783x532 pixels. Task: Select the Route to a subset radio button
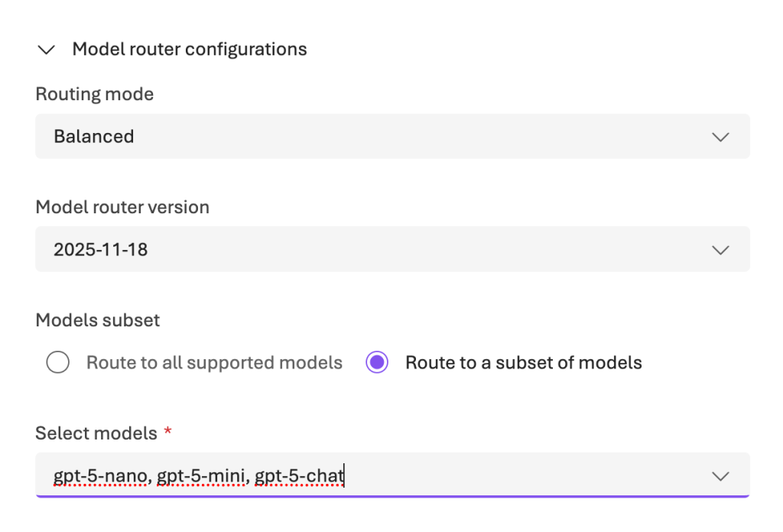pyautogui.click(x=377, y=362)
